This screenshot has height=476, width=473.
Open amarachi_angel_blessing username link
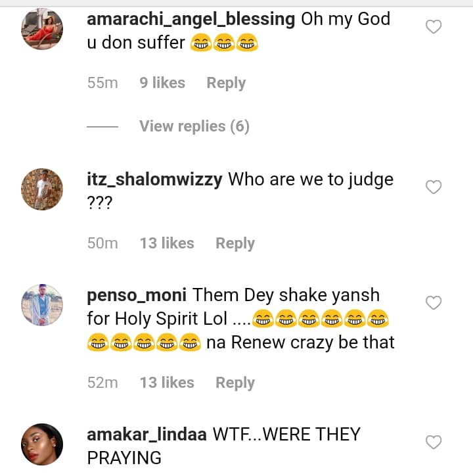coord(191,19)
